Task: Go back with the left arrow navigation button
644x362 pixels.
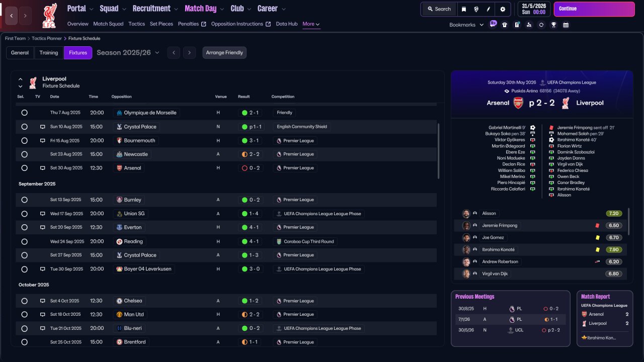Action: [12, 16]
